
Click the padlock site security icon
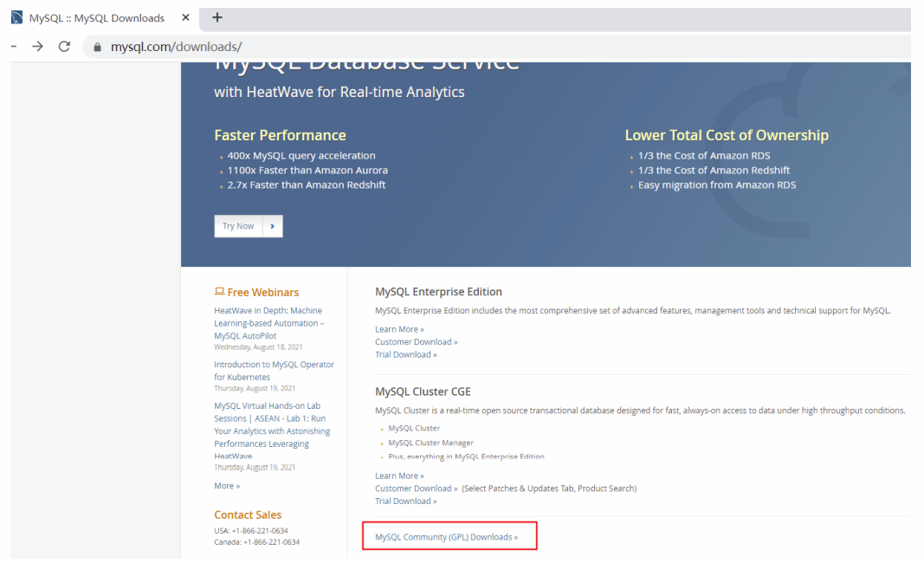pos(97,47)
